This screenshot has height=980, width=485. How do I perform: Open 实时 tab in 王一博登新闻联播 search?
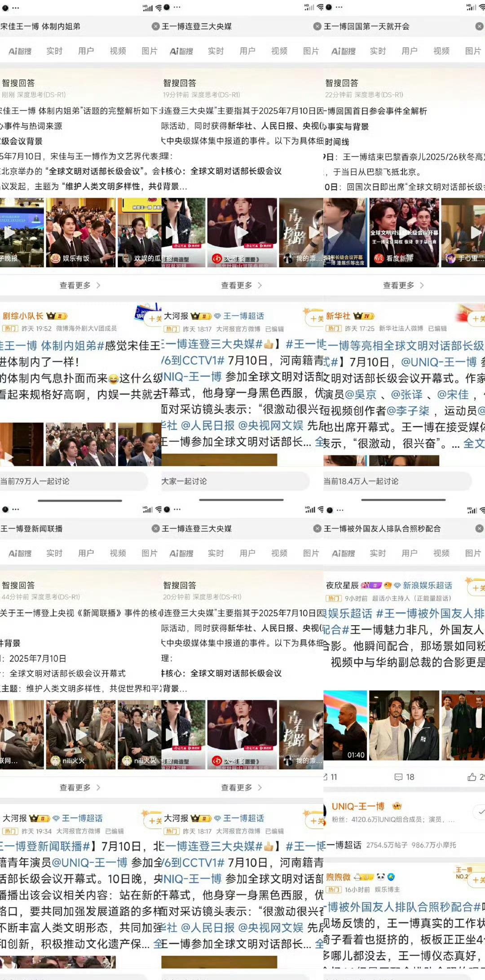point(54,553)
